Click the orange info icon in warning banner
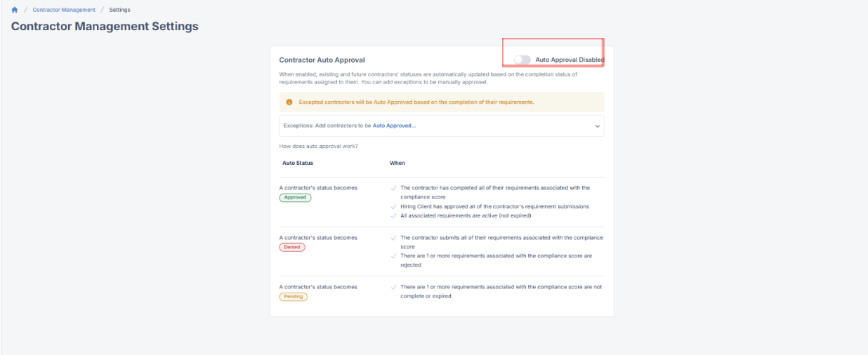Viewport: 868px width, 355px height. tap(289, 102)
